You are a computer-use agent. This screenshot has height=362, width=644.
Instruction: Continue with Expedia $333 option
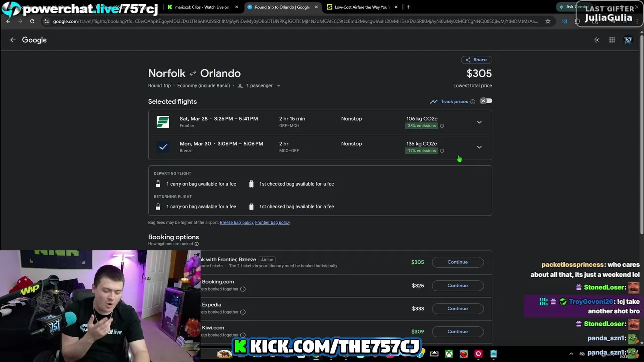point(457,309)
